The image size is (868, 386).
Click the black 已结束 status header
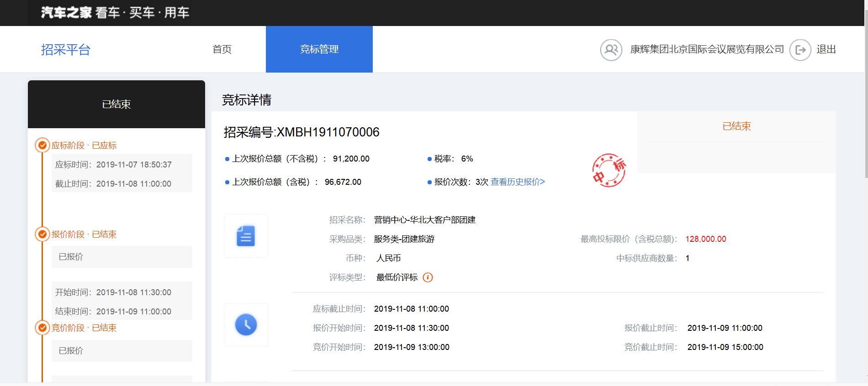(116, 104)
